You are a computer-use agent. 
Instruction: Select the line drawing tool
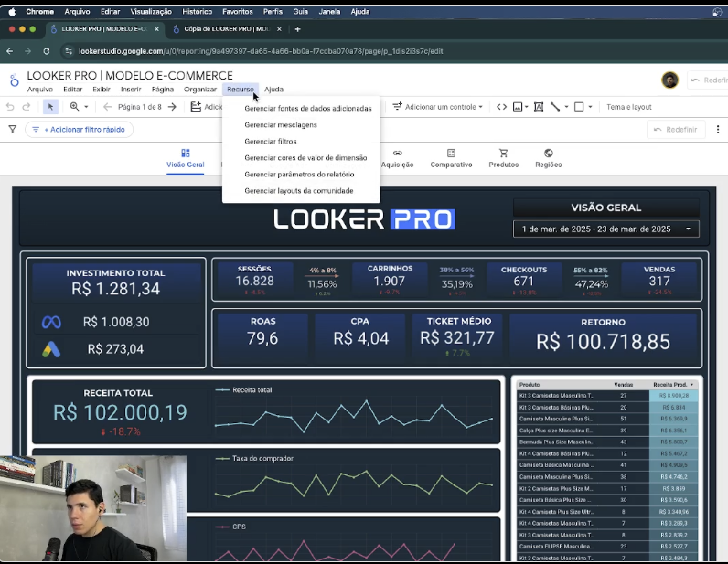(555, 107)
